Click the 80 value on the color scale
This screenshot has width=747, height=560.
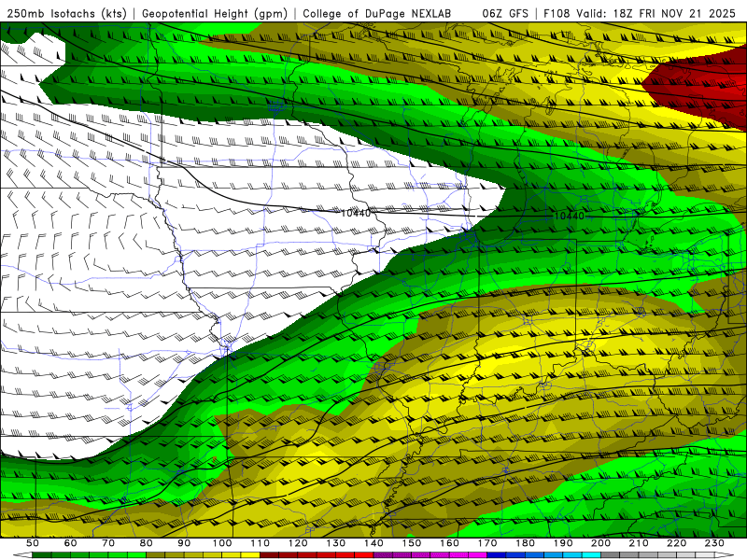tap(147, 543)
